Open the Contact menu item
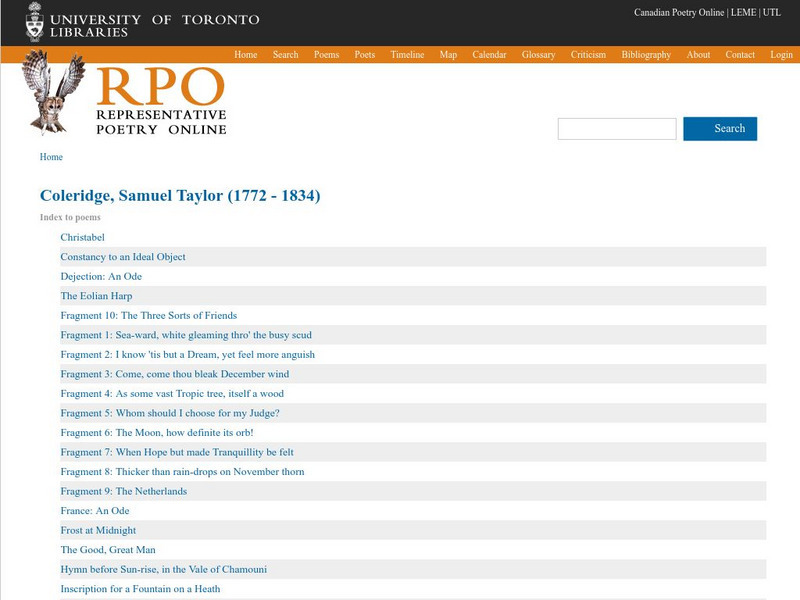 740,55
